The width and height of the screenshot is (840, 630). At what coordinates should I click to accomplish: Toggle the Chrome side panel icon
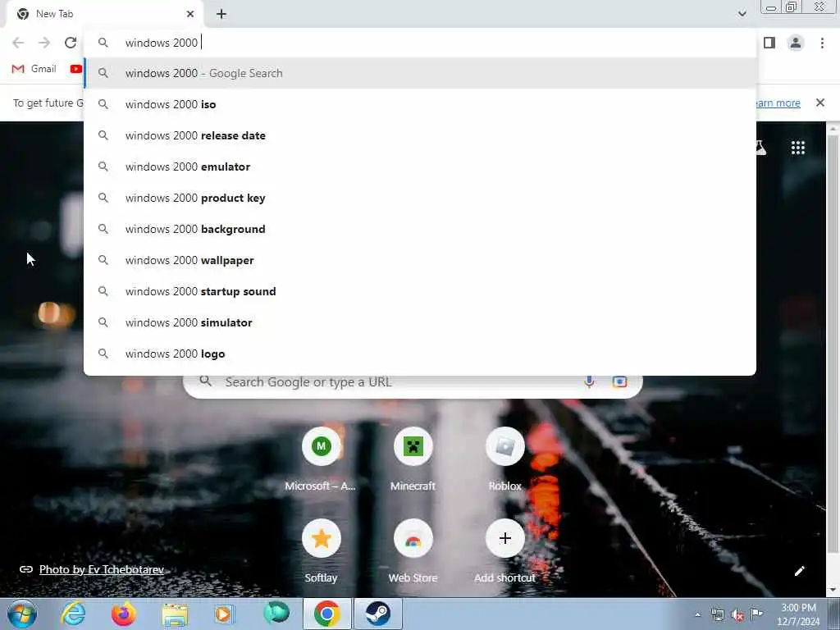point(769,43)
